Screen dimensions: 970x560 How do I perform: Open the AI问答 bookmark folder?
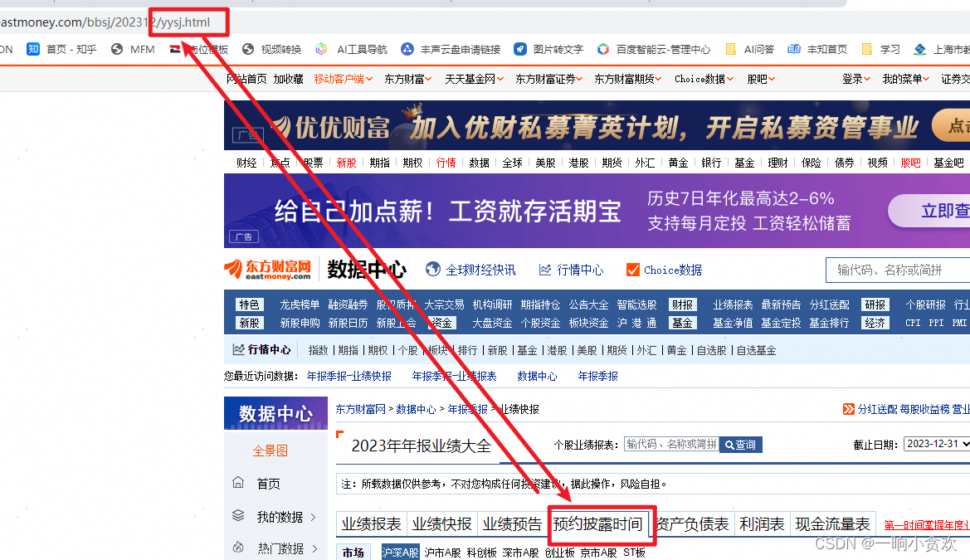[x=750, y=49]
